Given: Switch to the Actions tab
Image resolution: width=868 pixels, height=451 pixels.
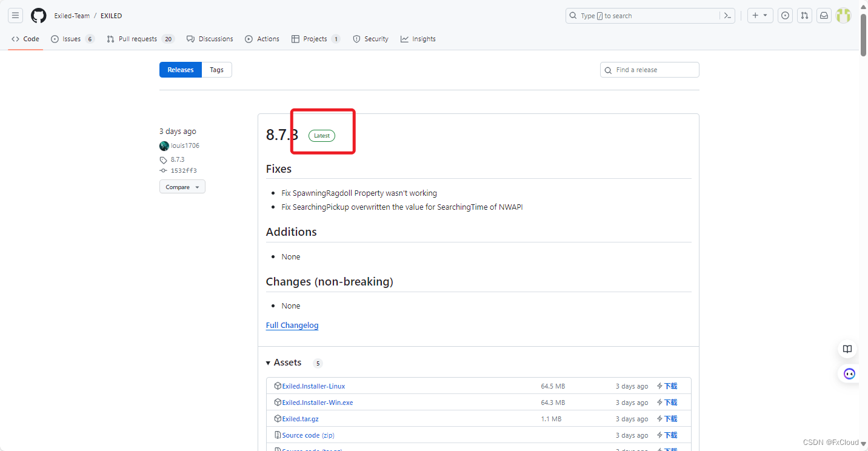Looking at the screenshot, I should pos(262,39).
